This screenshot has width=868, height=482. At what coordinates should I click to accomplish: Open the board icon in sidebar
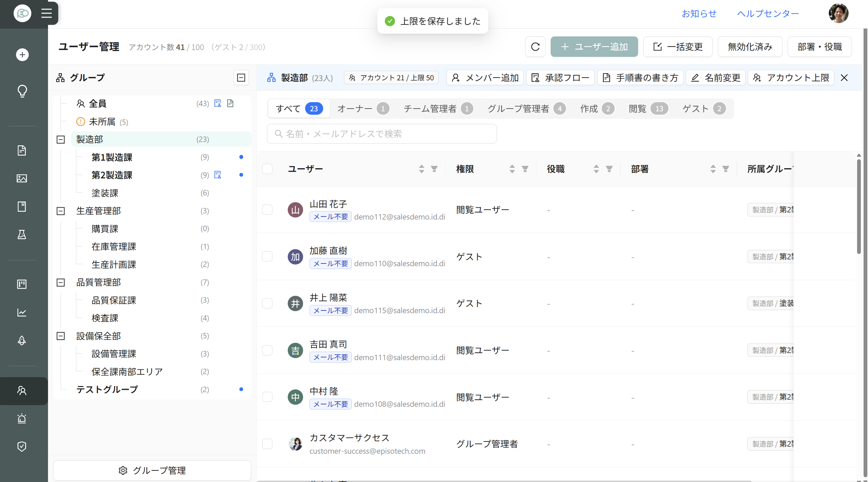(x=22, y=284)
